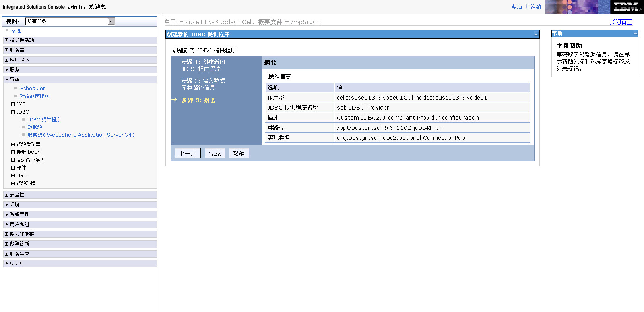This screenshot has height=312, width=644.
Task: Open the 对象池管理器 link
Action: tap(34, 96)
